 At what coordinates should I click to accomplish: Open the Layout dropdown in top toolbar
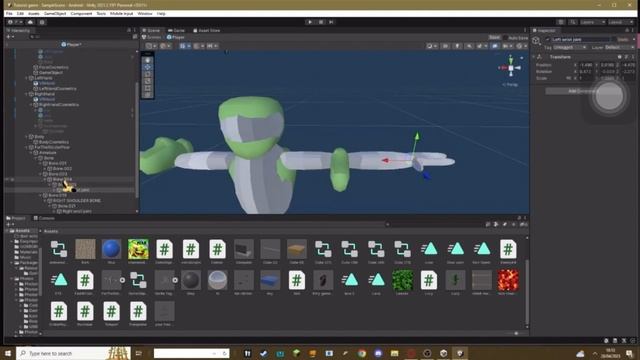[x=621, y=22]
